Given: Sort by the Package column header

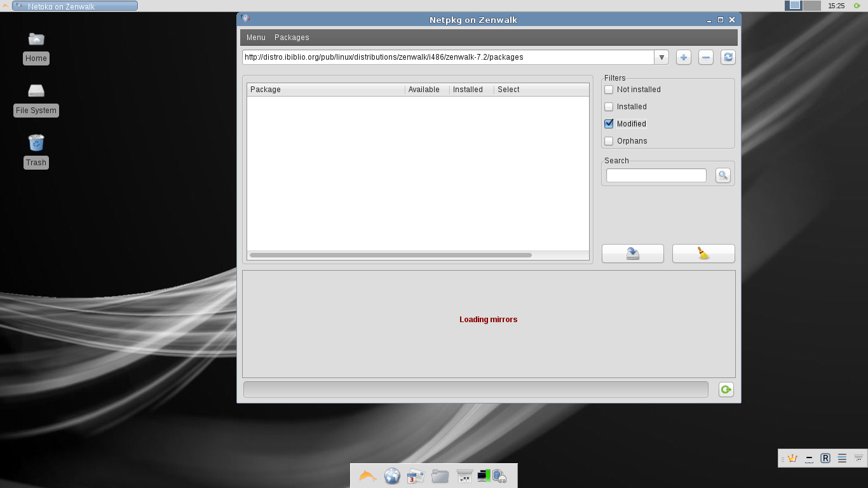Looking at the screenshot, I should [326, 90].
